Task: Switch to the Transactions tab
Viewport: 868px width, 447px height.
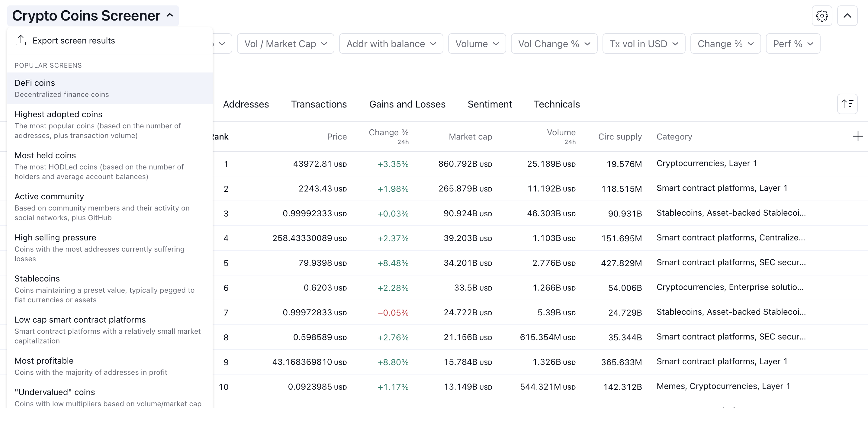Action: point(319,105)
